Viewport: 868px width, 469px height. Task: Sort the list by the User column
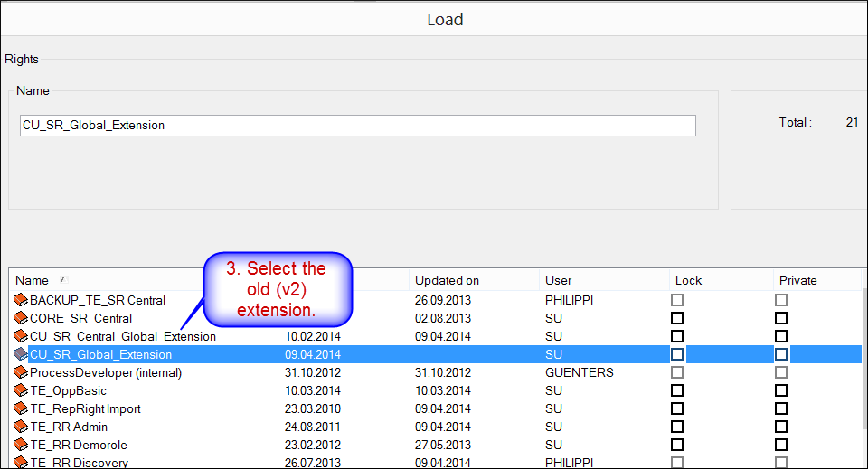[558, 280]
